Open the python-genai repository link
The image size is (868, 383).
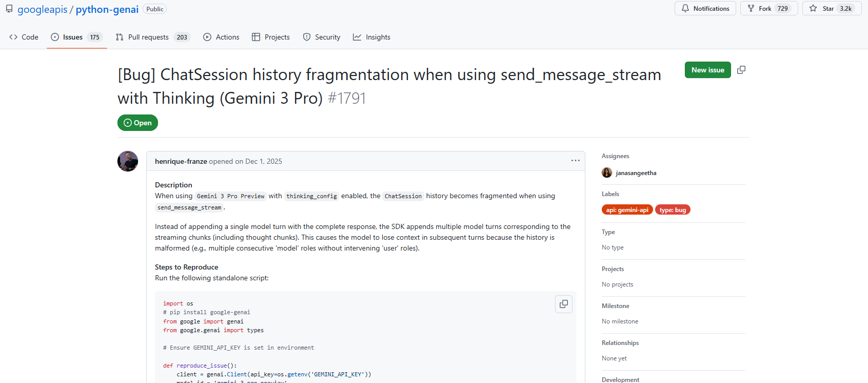(x=107, y=9)
